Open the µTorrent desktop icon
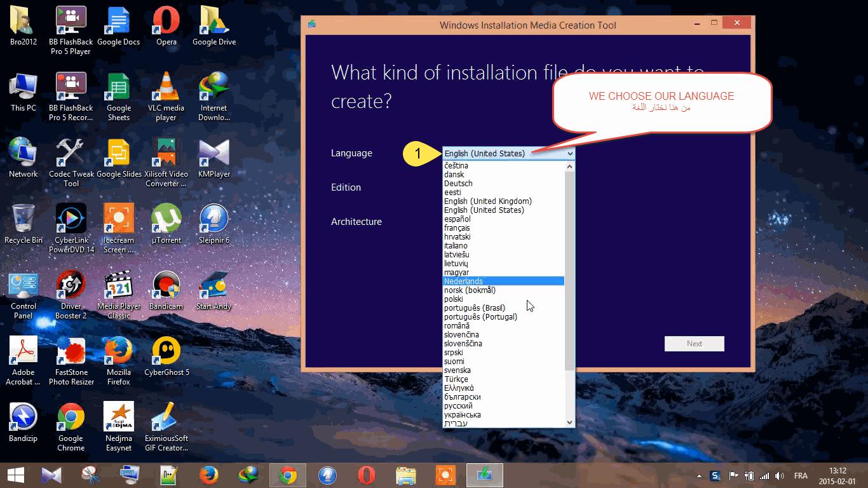 (166, 219)
